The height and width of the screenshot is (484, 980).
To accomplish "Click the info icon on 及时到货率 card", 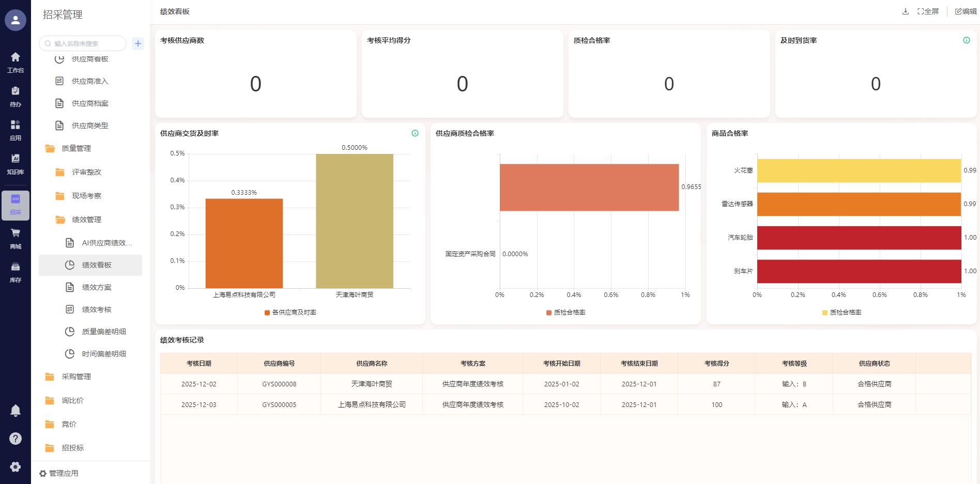I will pos(966,40).
